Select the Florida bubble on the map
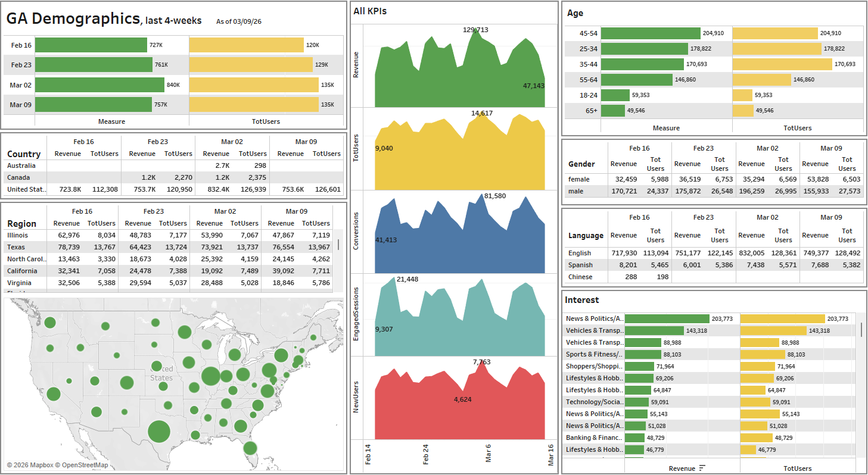Image resolution: width=868 pixels, height=475 pixels. coord(250,448)
